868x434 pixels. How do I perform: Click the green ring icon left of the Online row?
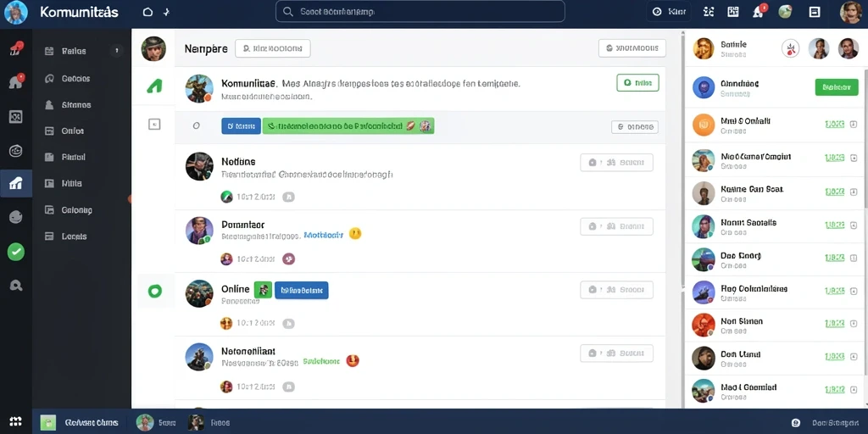tap(154, 292)
